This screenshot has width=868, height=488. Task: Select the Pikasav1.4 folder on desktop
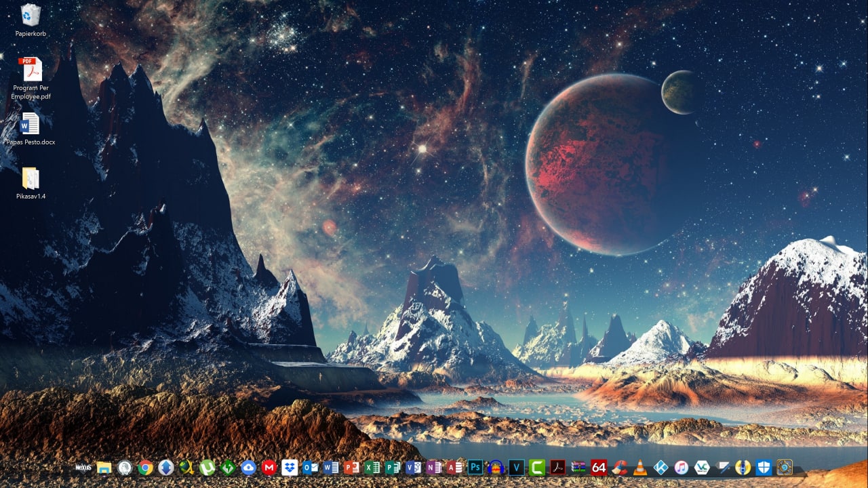pos(31,178)
